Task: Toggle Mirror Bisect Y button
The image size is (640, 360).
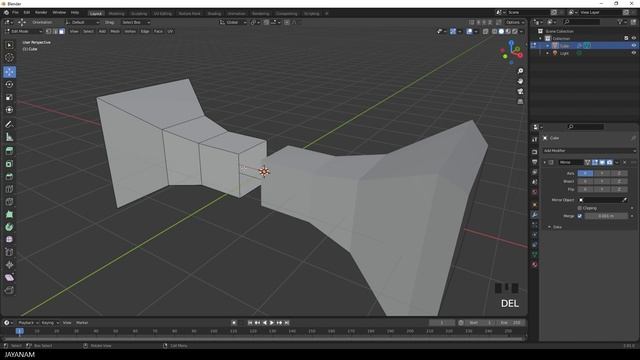Action: pos(602,181)
